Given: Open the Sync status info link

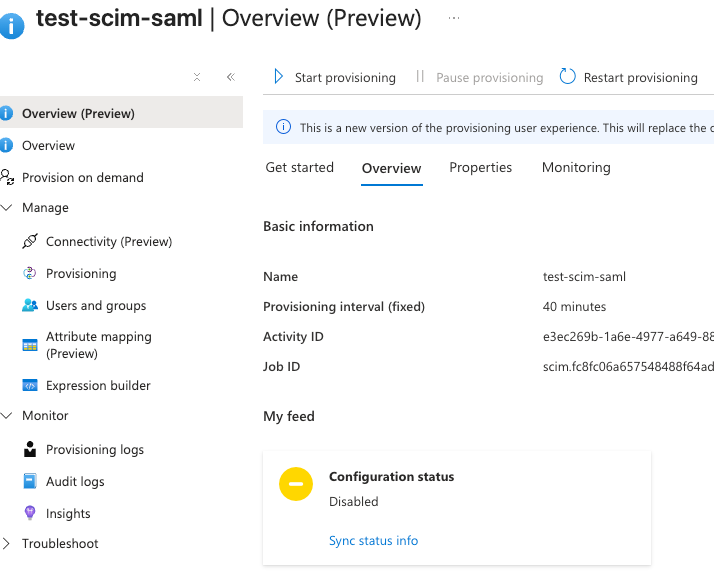Looking at the screenshot, I should coord(373,541).
